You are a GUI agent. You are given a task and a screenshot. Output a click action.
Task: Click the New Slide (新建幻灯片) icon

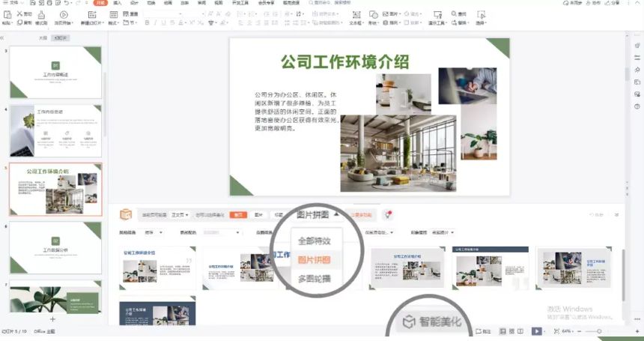pos(92,15)
